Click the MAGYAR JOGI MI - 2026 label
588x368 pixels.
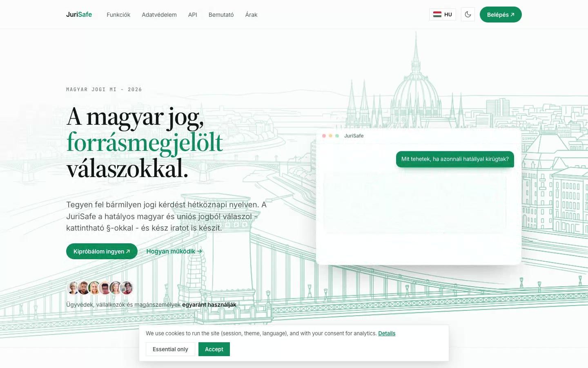point(104,90)
